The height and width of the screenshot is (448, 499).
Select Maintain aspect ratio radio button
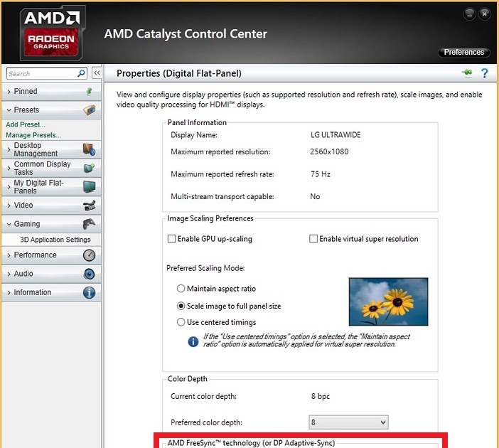[x=181, y=289]
